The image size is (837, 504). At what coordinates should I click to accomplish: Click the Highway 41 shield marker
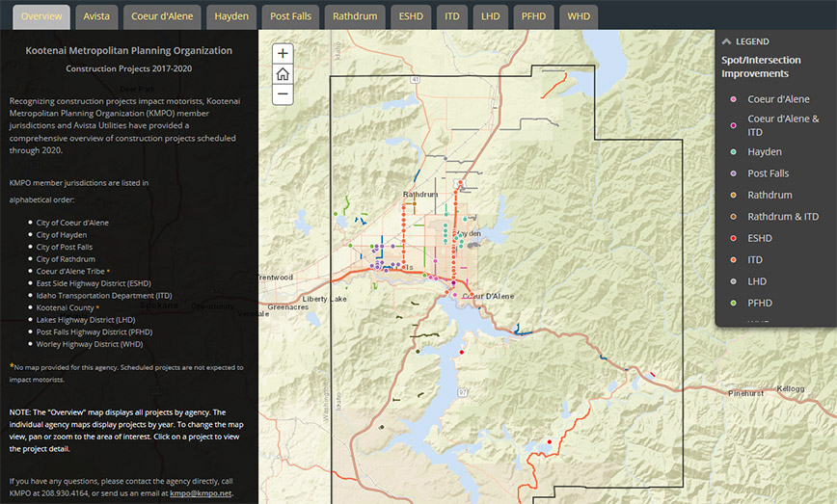click(416, 79)
